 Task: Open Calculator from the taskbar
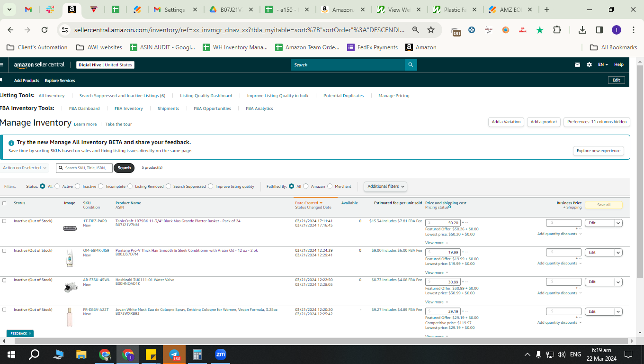[x=197, y=355]
